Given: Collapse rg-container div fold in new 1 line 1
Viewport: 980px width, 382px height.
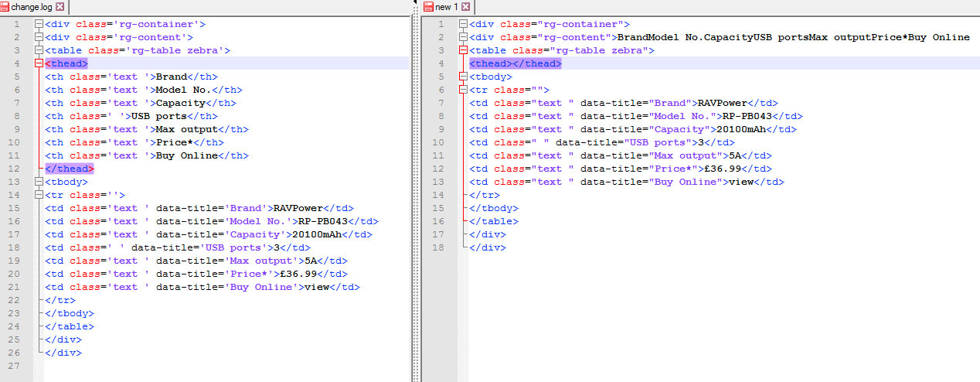Looking at the screenshot, I should click(x=463, y=24).
